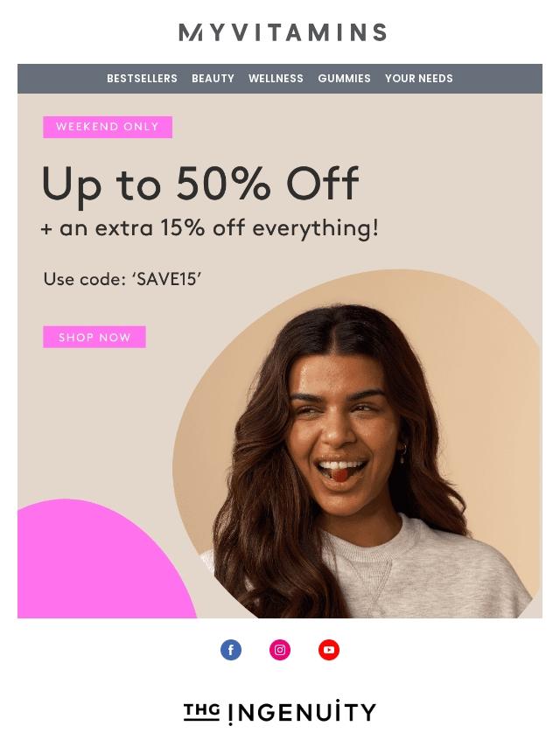The height and width of the screenshot is (747, 560).
Task: Open the Bestsellers navigation item
Action: pos(142,79)
